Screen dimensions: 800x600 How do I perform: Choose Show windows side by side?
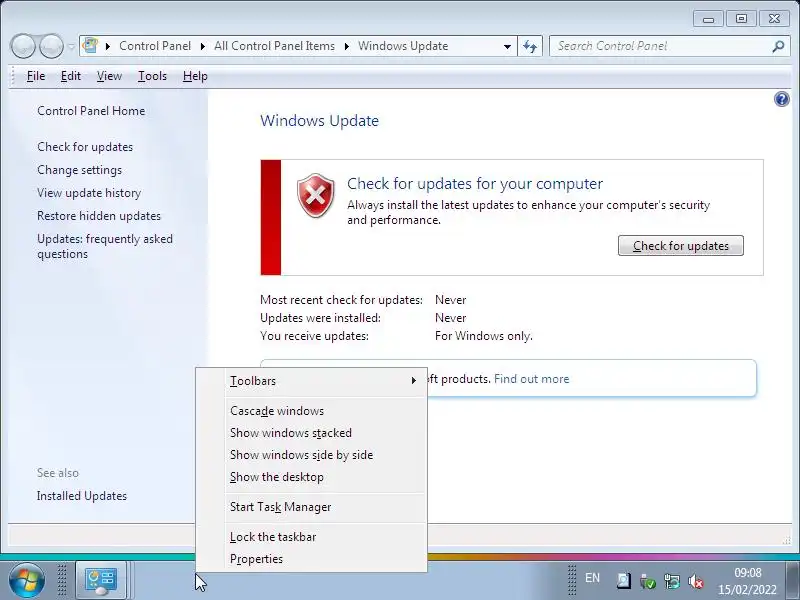(x=325, y=455)
